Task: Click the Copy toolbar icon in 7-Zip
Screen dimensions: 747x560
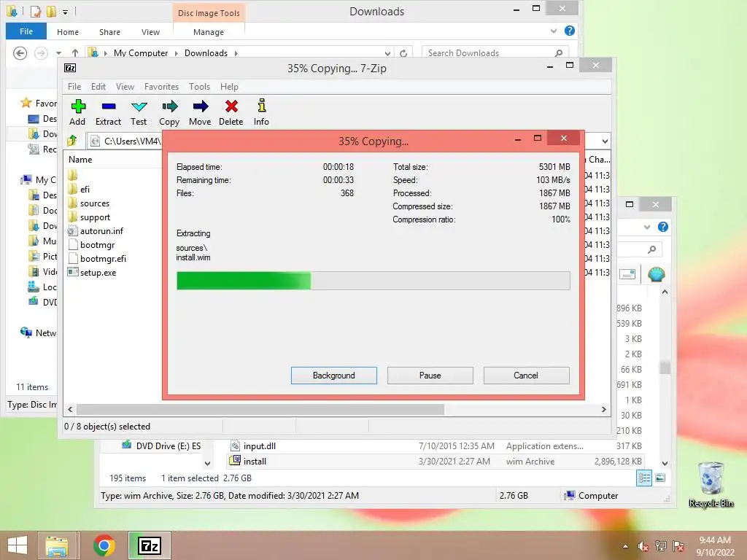Action: 169,112
